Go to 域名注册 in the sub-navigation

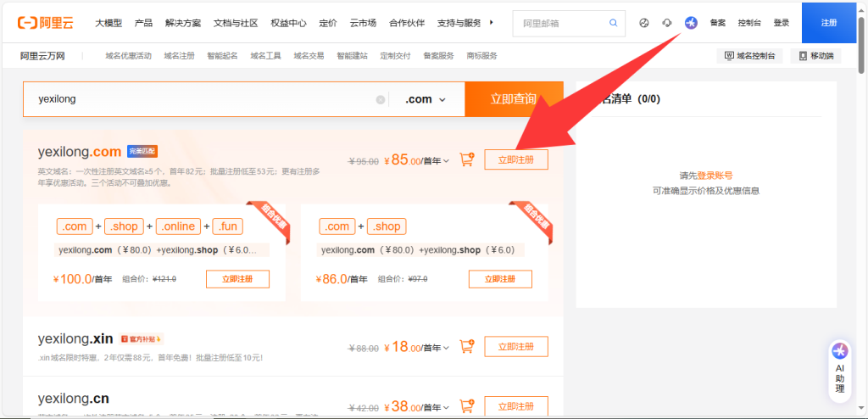[x=180, y=56]
